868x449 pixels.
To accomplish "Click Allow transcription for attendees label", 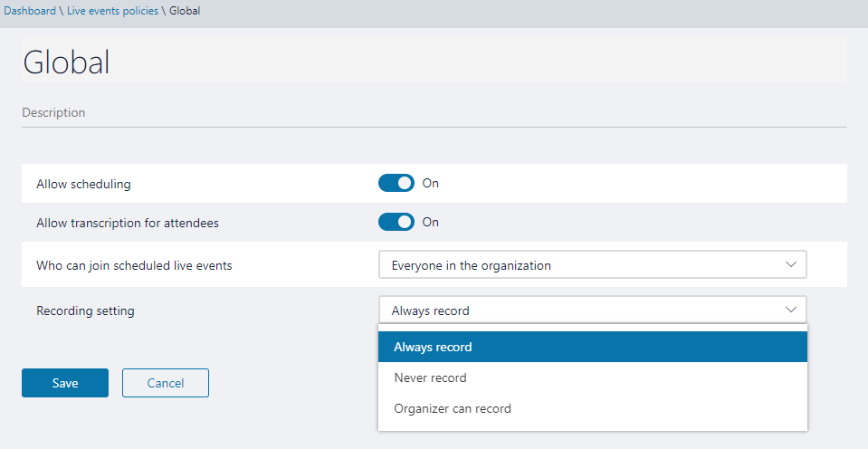I will click(x=128, y=223).
